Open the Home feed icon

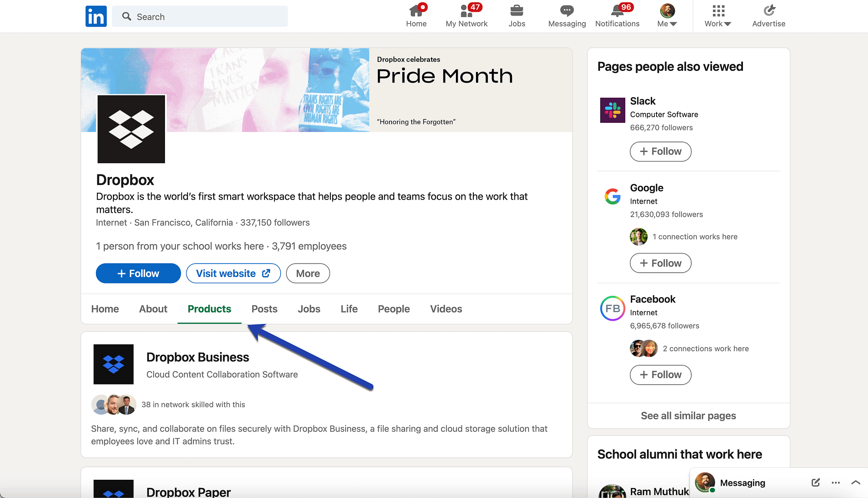416,10
